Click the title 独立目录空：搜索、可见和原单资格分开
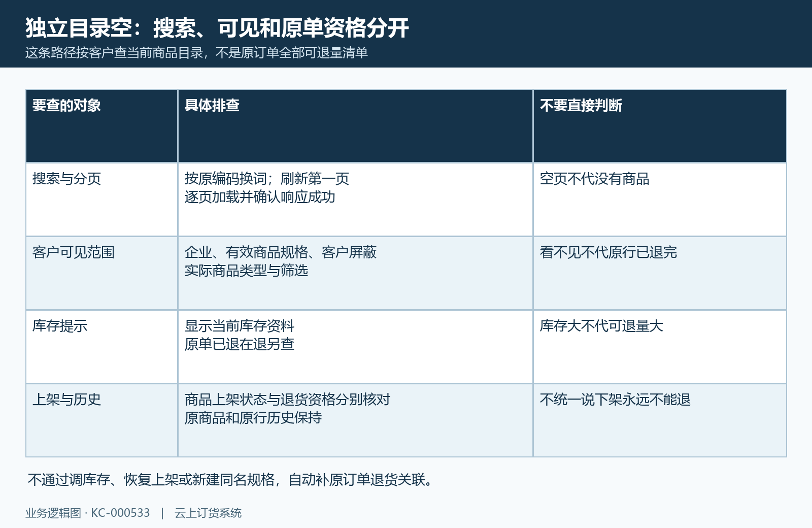812x528 pixels. click(217, 28)
